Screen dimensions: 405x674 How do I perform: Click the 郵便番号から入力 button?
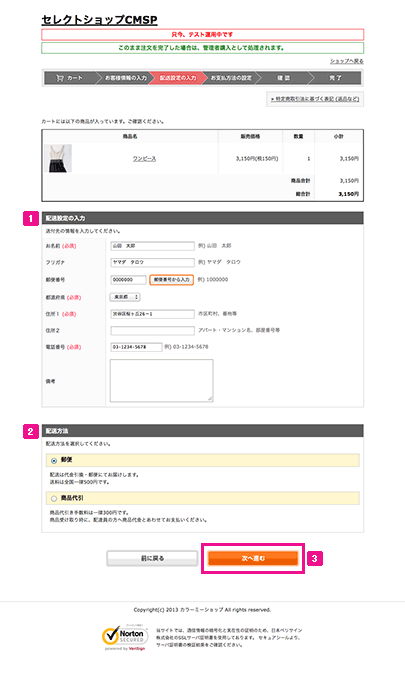172,280
